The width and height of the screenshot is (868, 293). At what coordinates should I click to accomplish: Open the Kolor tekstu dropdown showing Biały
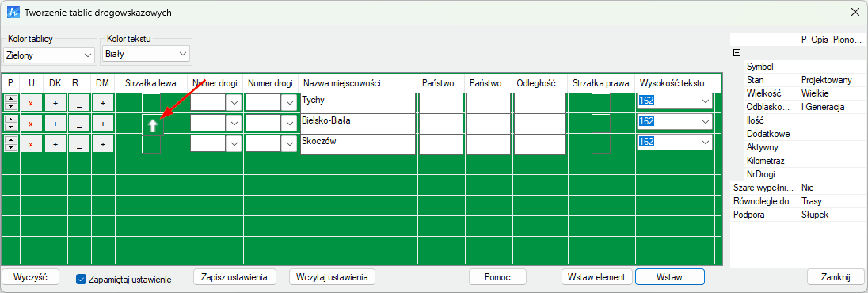tap(147, 54)
